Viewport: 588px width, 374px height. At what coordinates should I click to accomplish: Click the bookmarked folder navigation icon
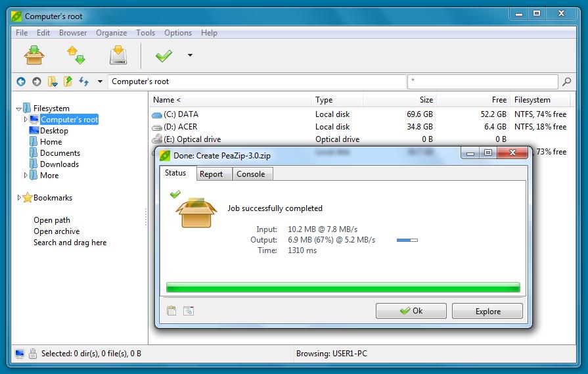(x=53, y=82)
